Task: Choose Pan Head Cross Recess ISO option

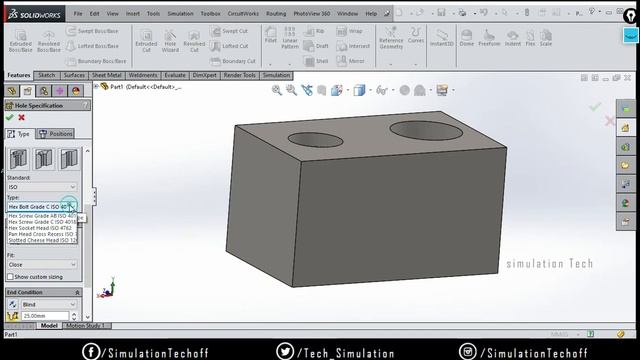Action: 42,234
